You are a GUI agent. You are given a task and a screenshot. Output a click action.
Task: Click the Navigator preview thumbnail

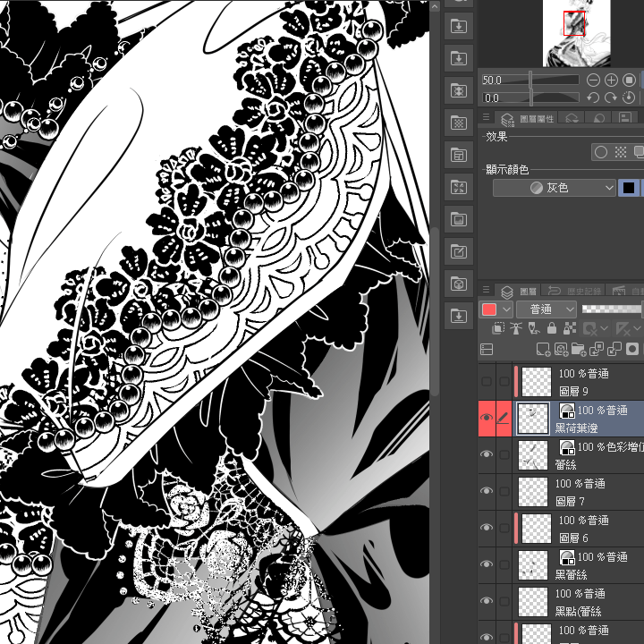tap(577, 33)
